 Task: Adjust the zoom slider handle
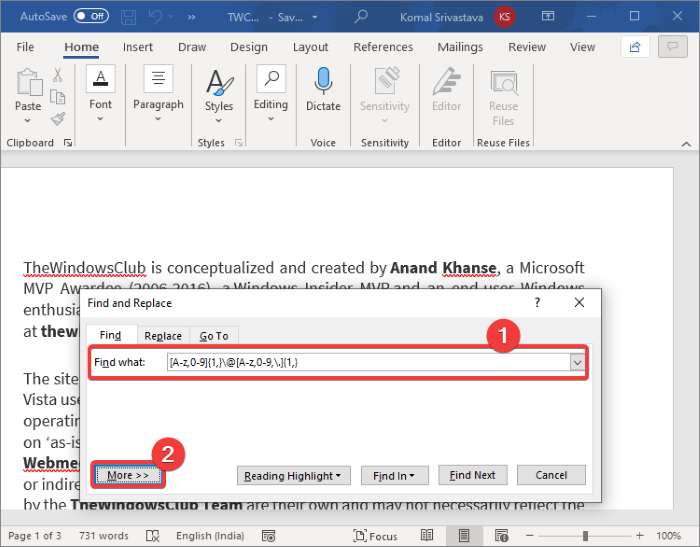[585, 535]
